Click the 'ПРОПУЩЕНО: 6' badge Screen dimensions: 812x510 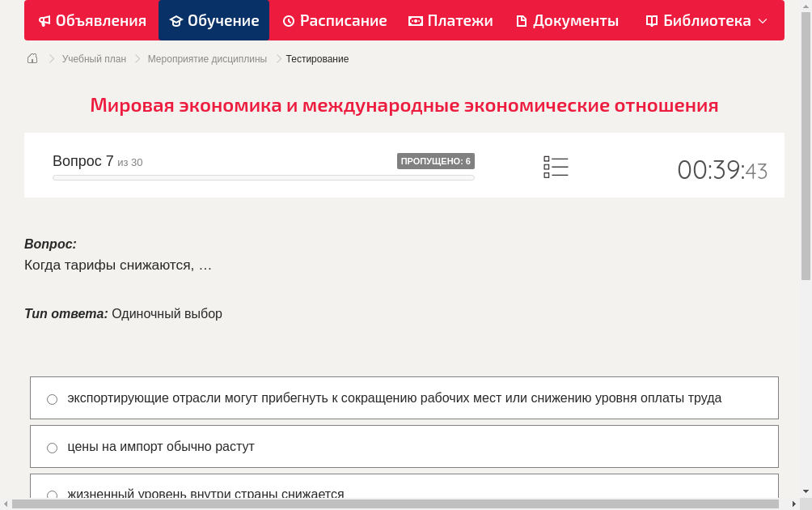tap(436, 161)
